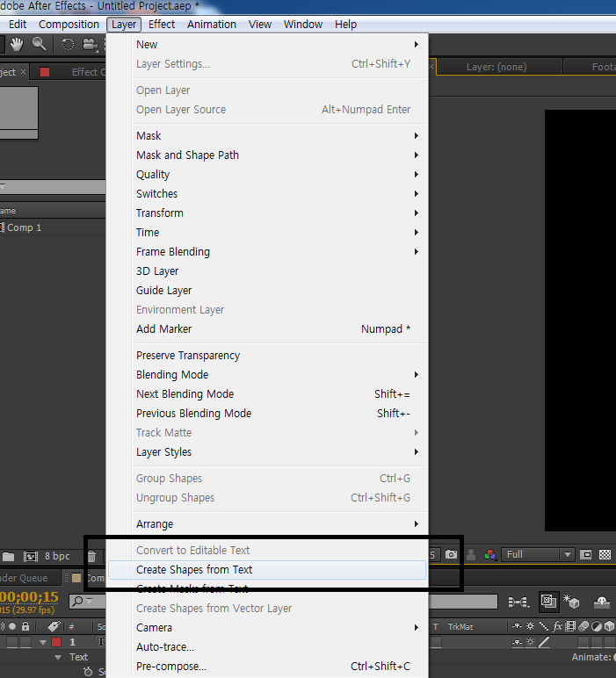Open the Composition menu

pyautogui.click(x=69, y=25)
